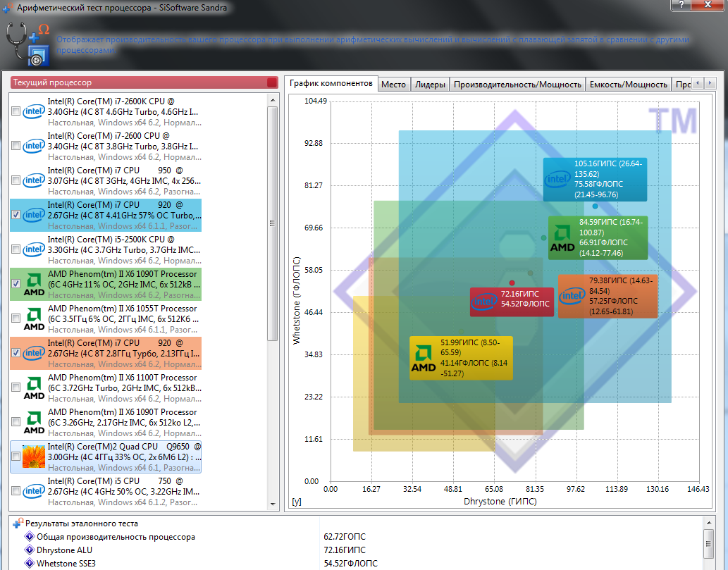Click the AMD logo beside Phenom II X6 1100T

(34, 388)
